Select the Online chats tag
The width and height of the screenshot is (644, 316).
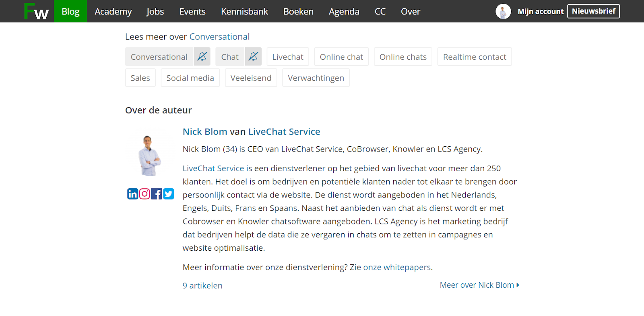[403, 57]
